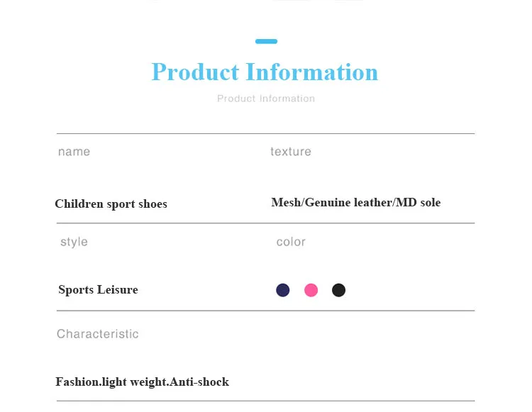
Task: Click 'Children sport shoes' text
Action: 111,204
